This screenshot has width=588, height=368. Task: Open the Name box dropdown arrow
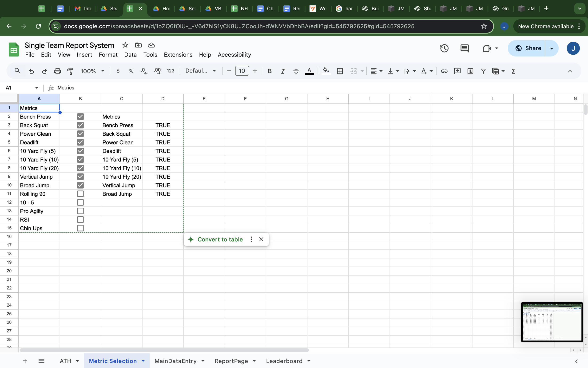(37, 88)
